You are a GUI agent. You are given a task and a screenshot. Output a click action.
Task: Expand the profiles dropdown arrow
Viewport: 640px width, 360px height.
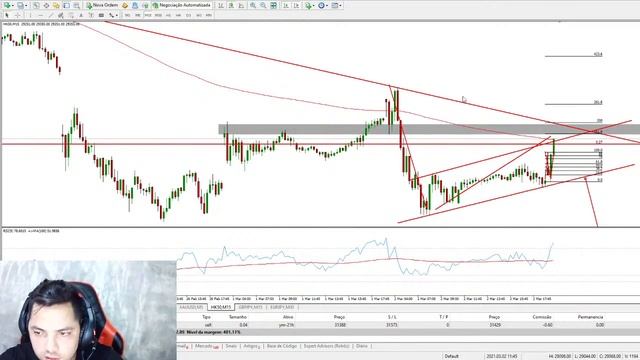[27, 6]
